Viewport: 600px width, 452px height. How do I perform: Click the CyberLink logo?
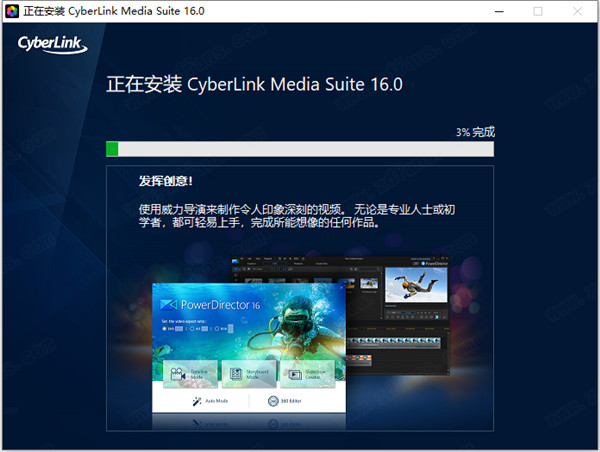tap(52, 44)
